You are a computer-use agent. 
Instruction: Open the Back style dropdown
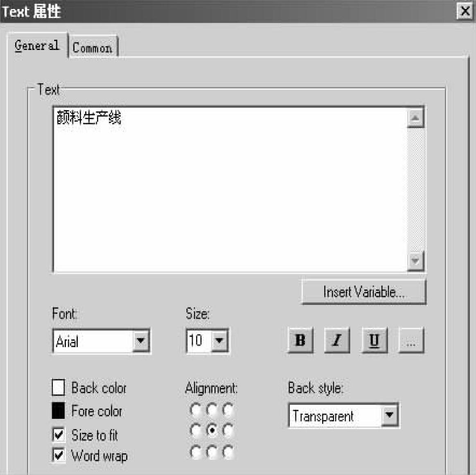(390, 416)
